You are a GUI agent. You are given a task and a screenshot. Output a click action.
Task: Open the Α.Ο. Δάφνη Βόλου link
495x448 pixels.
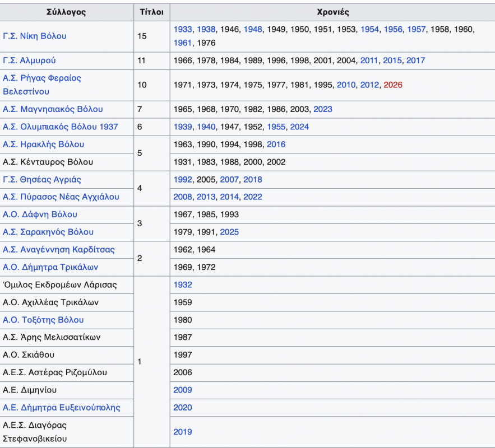pyautogui.click(x=40, y=214)
